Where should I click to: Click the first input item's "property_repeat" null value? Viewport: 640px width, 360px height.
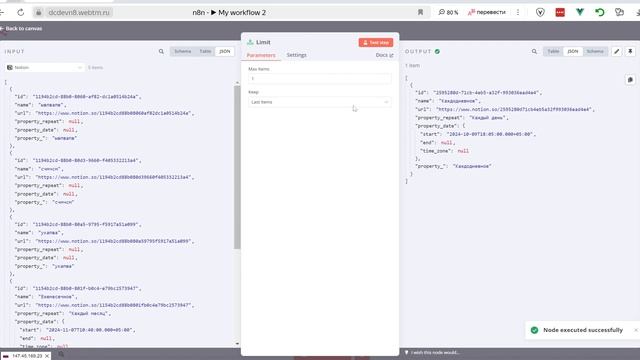74,121
